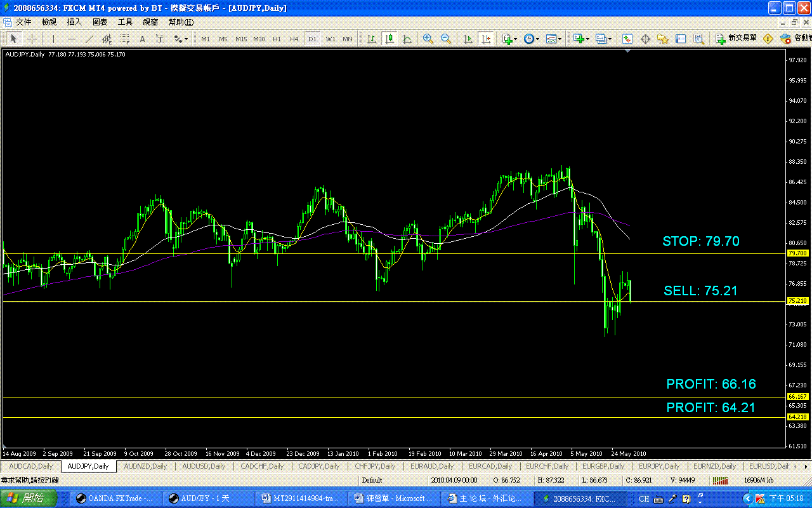Toggle chart auto scroll
Viewport: 812px width, 508px height.
click(468, 39)
